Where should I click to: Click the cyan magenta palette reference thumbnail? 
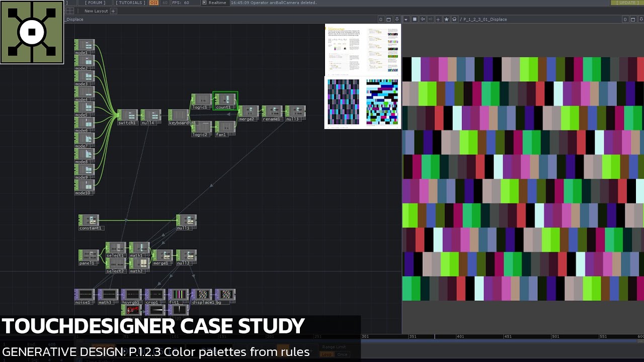coord(382,102)
